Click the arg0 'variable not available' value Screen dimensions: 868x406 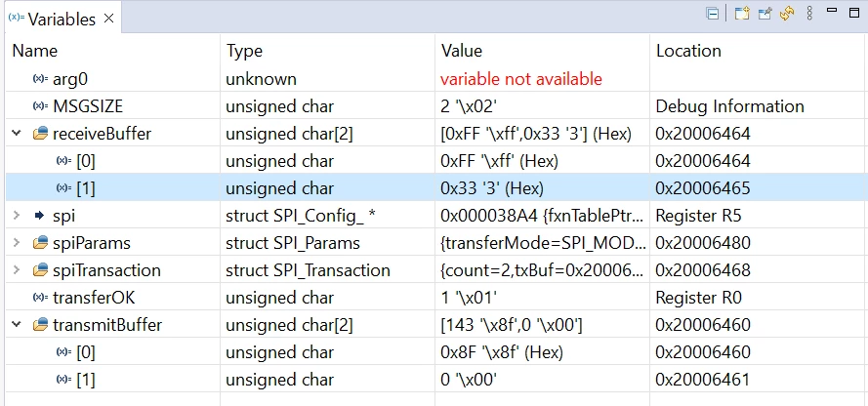click(521, 79)
